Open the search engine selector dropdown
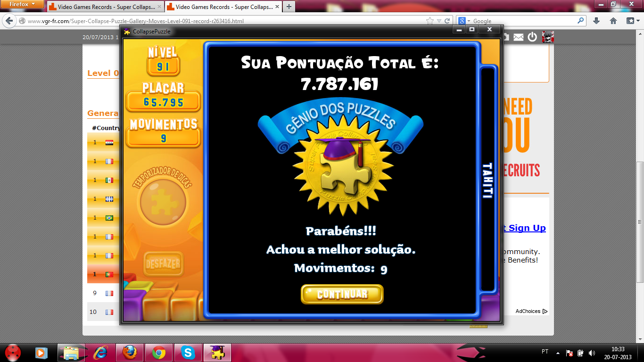This screenshot has height=362, width=644. click(x=463, y=21)
